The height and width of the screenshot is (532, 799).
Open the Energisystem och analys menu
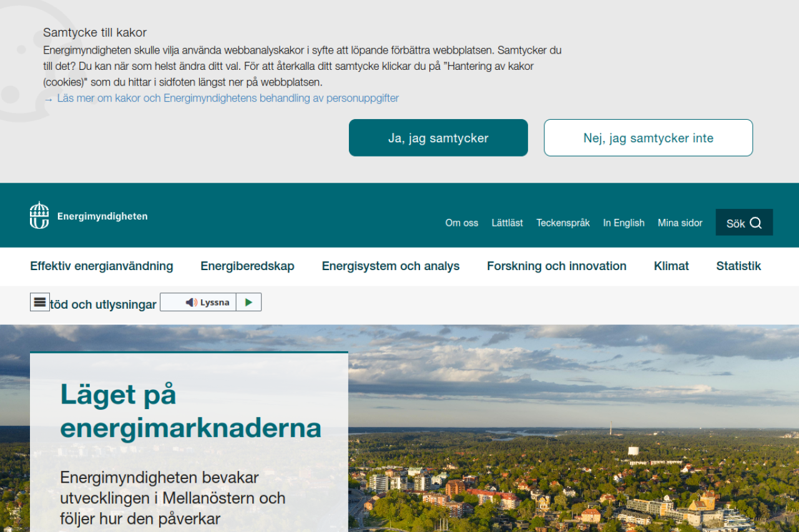click(x=391, y=266)
